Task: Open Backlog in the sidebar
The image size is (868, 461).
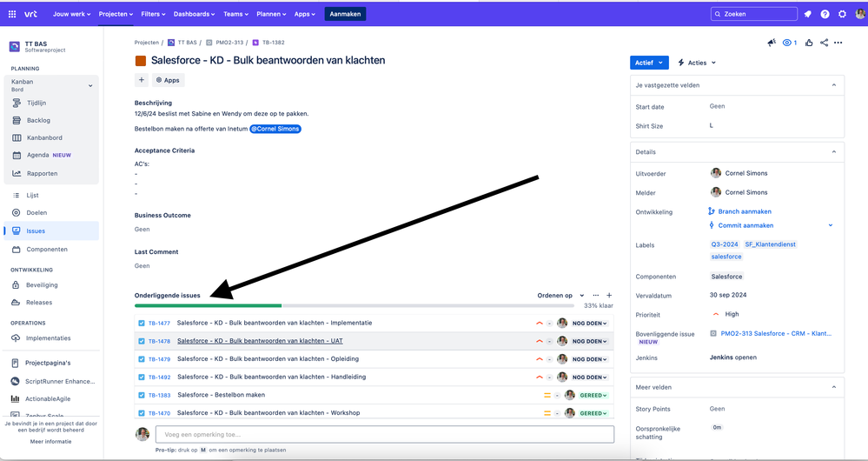Action: 38,120
